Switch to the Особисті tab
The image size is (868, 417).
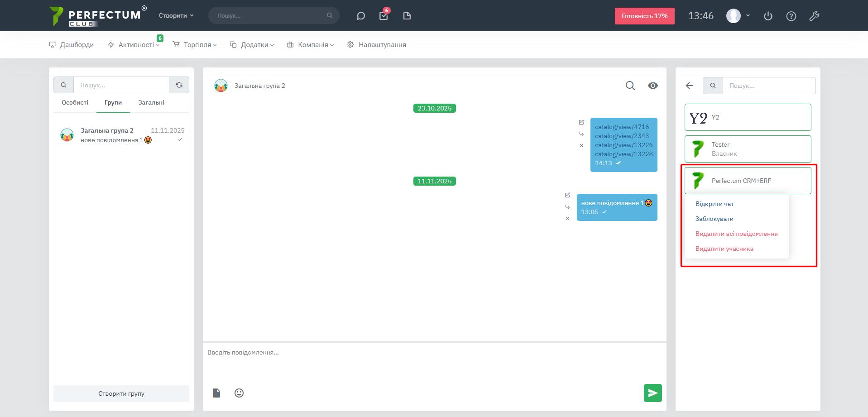pos(75,103)
